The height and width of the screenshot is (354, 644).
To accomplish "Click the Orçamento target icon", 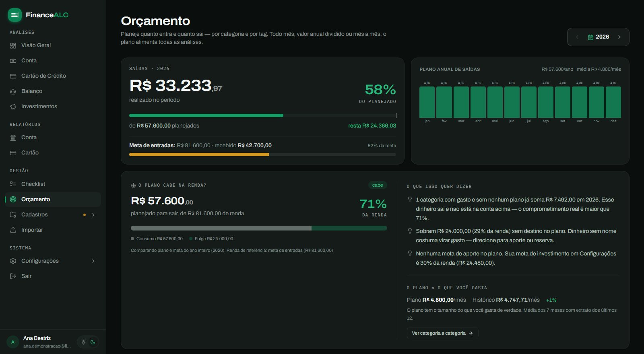I will (x=13, y=200).
